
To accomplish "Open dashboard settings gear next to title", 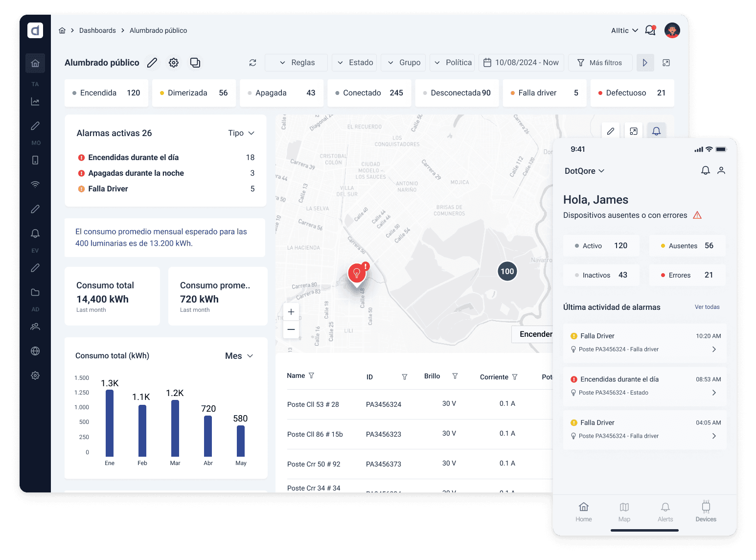I will tap(174, 63).
